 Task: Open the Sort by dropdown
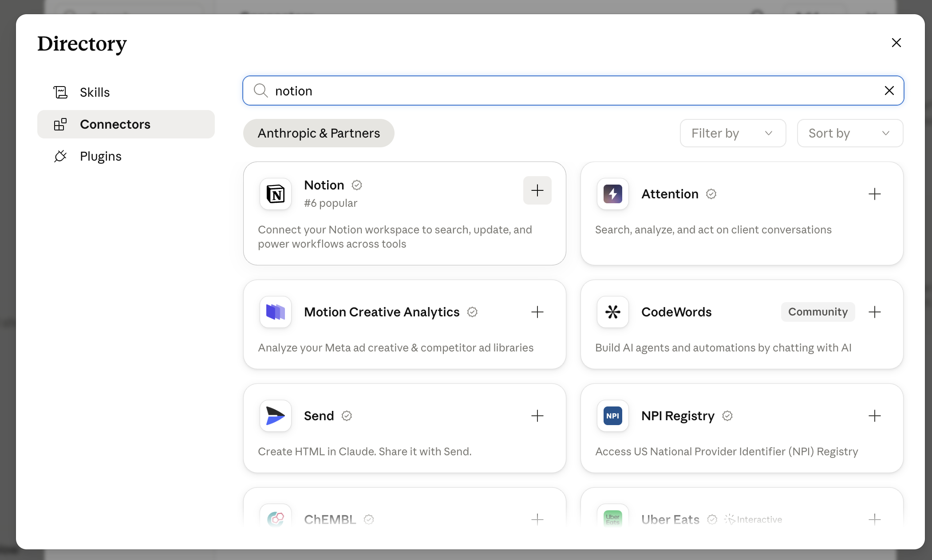[x=850, y=133]
